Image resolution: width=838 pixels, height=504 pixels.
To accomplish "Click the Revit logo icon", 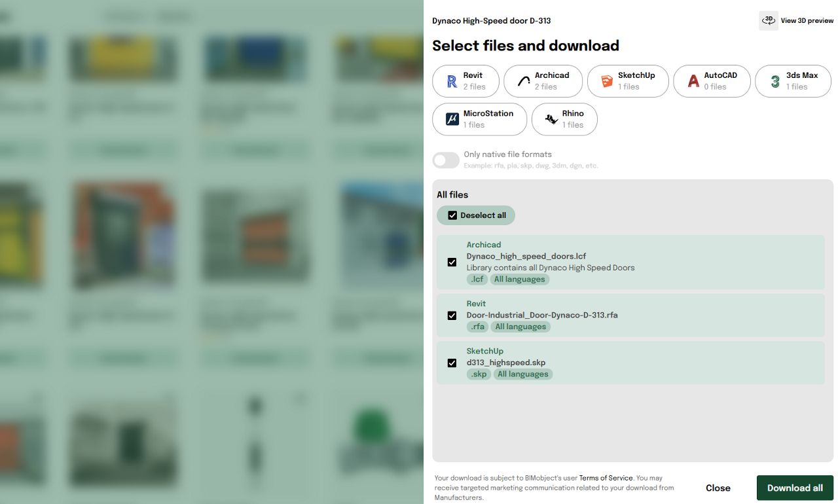I will [x=452, y=81].
